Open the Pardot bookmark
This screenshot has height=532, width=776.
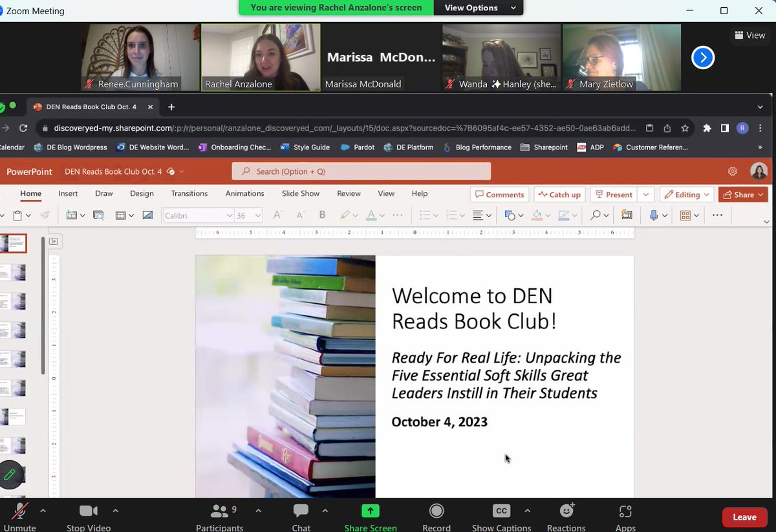click(358, 147)
